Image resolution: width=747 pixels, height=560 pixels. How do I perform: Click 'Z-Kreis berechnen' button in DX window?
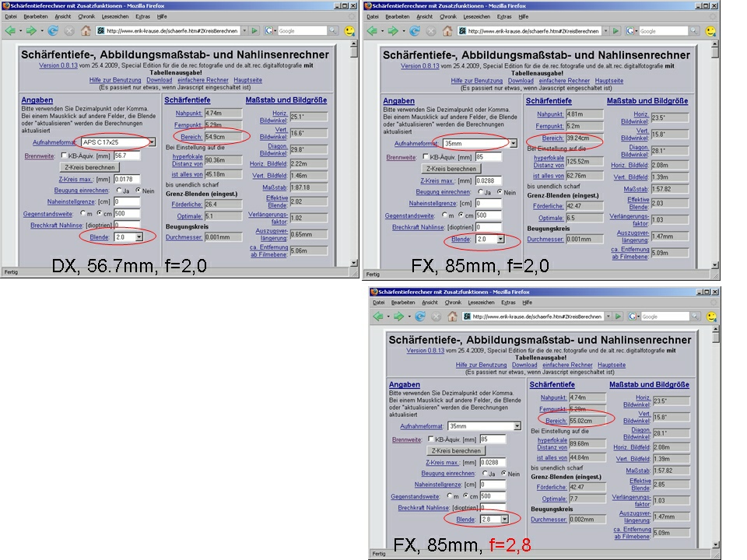pos(89,167)
